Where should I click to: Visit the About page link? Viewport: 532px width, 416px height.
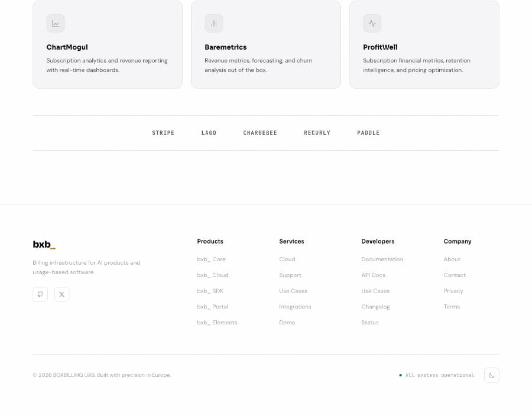click(x=452, y=259)
